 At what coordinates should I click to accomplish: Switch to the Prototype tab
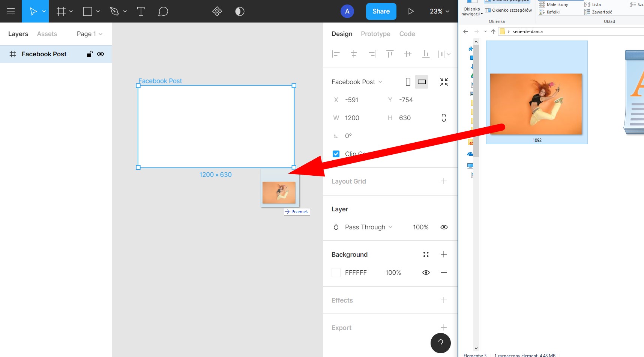pos(375,34)
